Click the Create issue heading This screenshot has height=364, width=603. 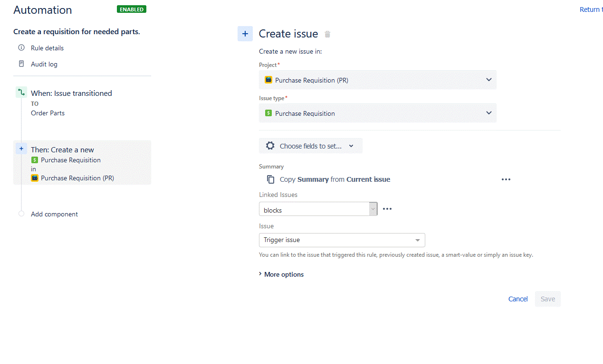coord(288,34)
